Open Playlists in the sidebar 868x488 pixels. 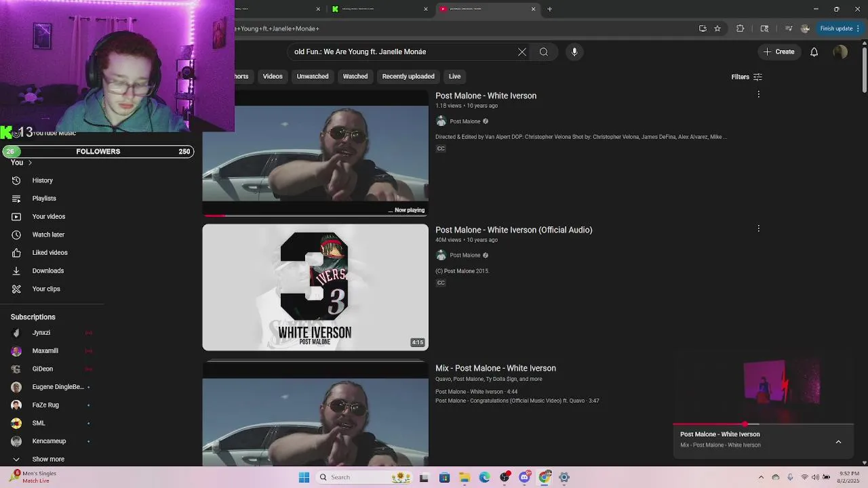[44, 199]
